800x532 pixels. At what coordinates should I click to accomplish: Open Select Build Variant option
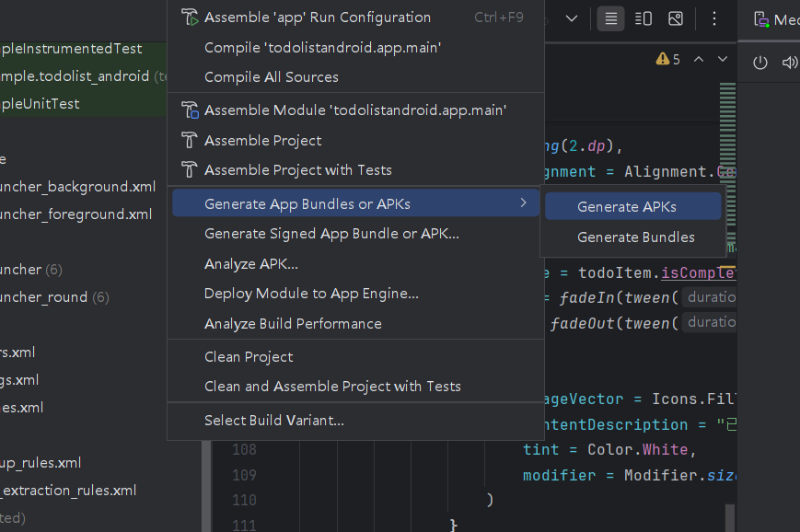click(x=274, y=421)
